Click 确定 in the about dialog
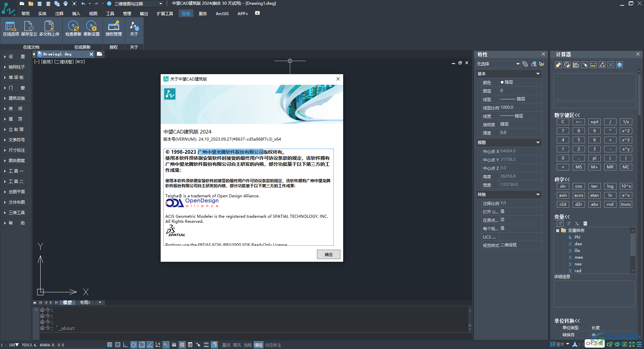The height and width of the screenshot is (349, 644). [329, 254]
